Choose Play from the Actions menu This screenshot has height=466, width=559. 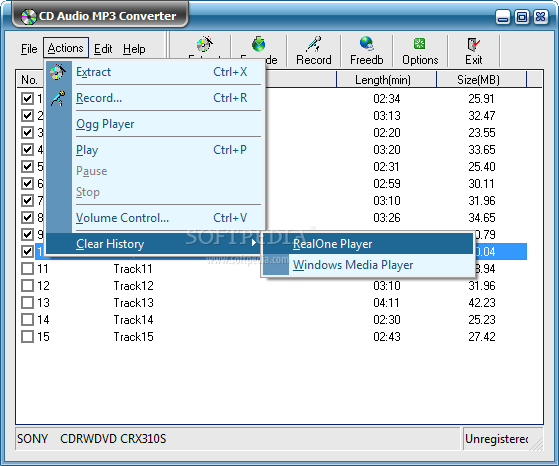click(156, 150)
